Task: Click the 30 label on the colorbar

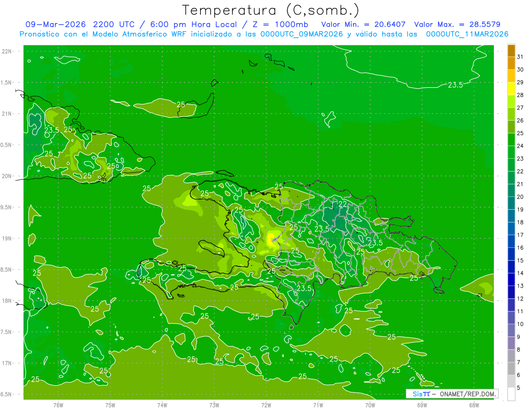Action: [x=520, y=70]
